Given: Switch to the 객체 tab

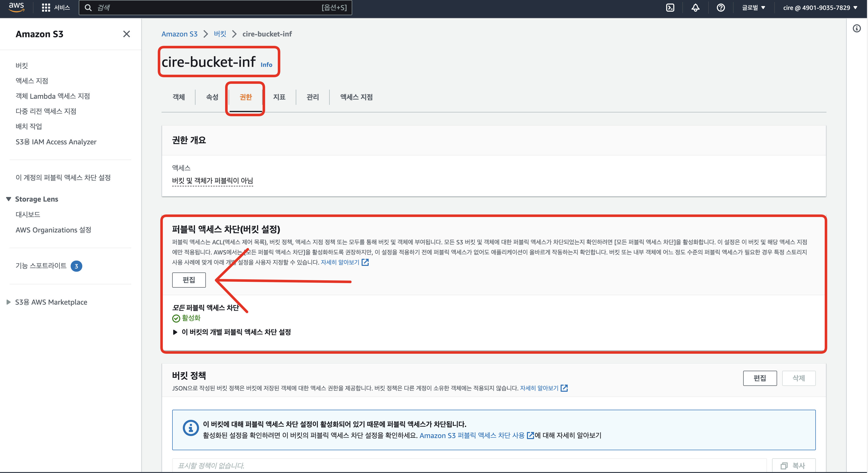Looking at the screenshot, I should click(179, 97).
